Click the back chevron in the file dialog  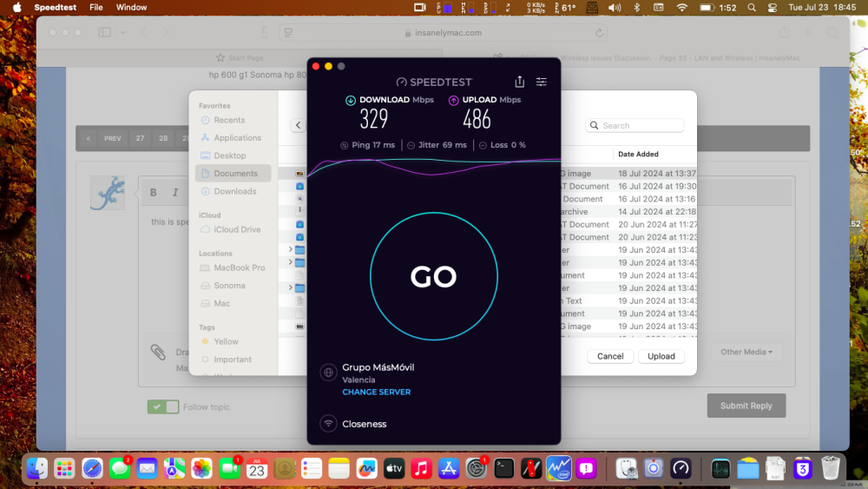coord(298,125)
